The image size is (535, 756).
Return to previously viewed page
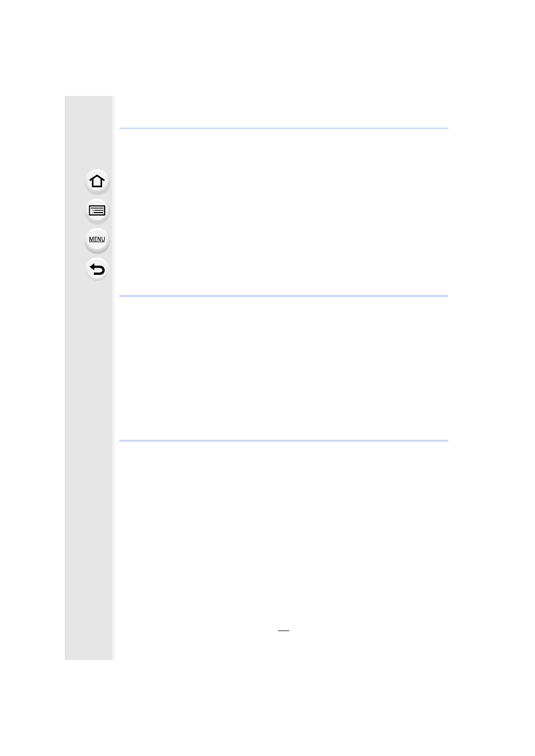click(97, 269)
